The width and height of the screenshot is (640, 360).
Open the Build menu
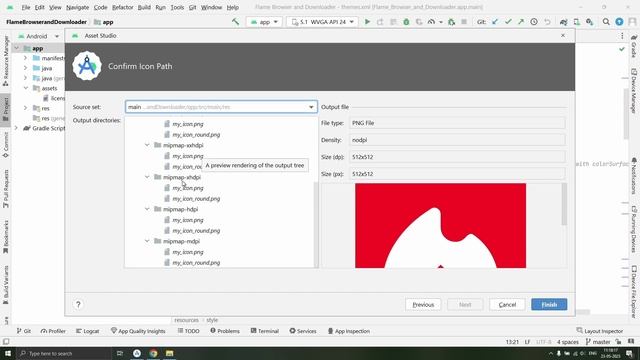(144, 7)
